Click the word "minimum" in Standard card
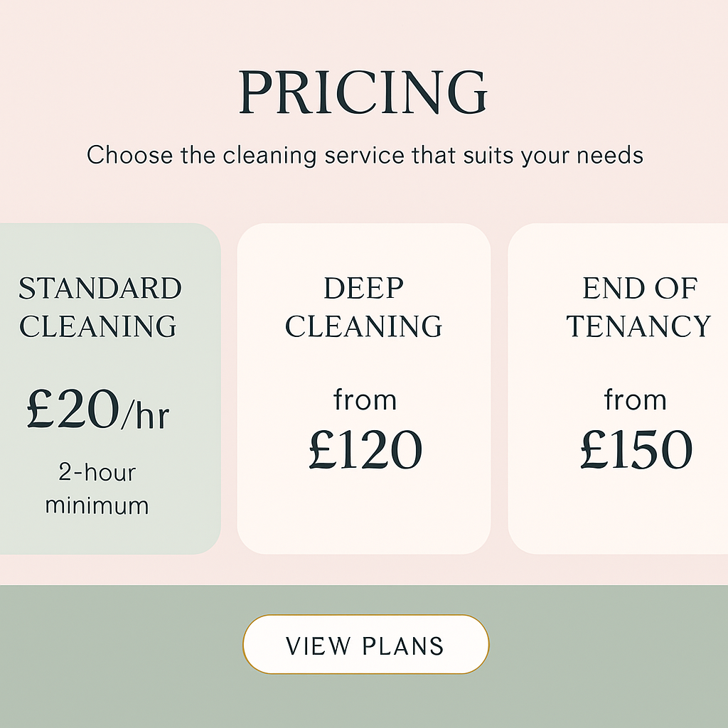The width and height of the screenshot is (728, 728). click(x=97, y=505)
